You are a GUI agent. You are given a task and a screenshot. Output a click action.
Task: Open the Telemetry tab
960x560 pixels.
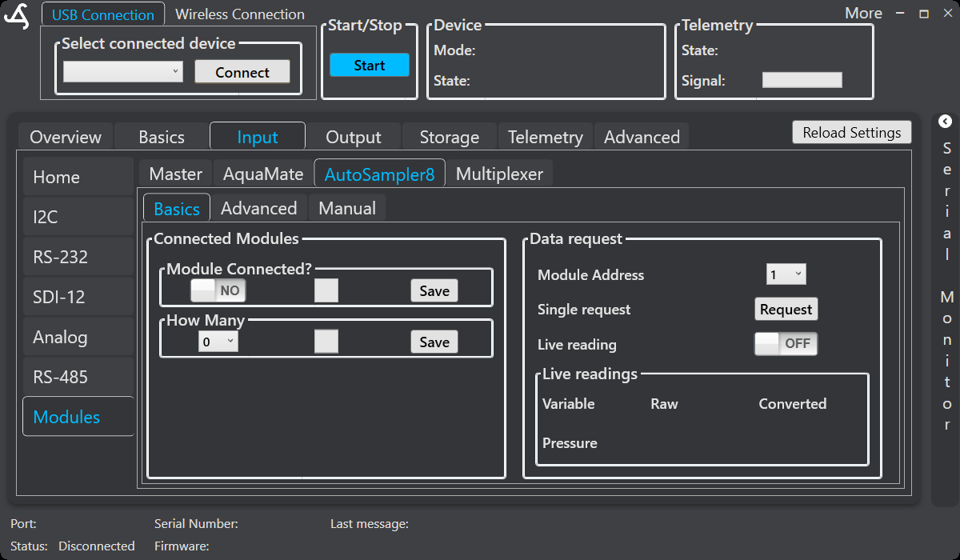546,137
